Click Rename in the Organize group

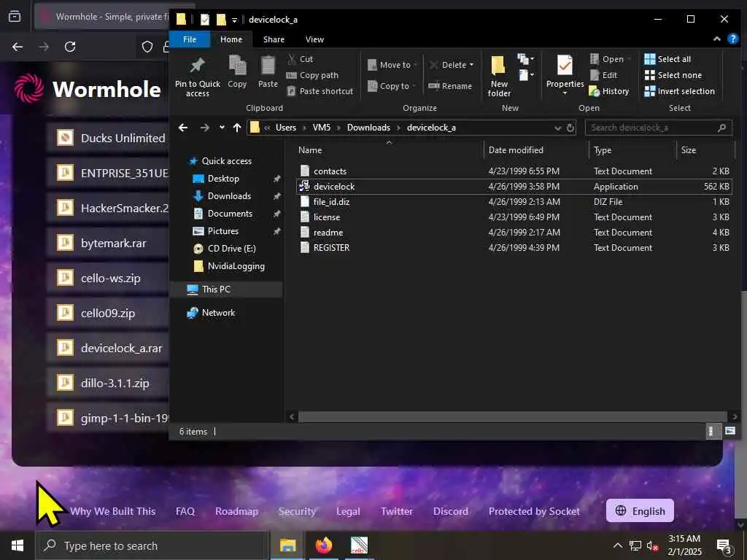(x=450, y=86)
